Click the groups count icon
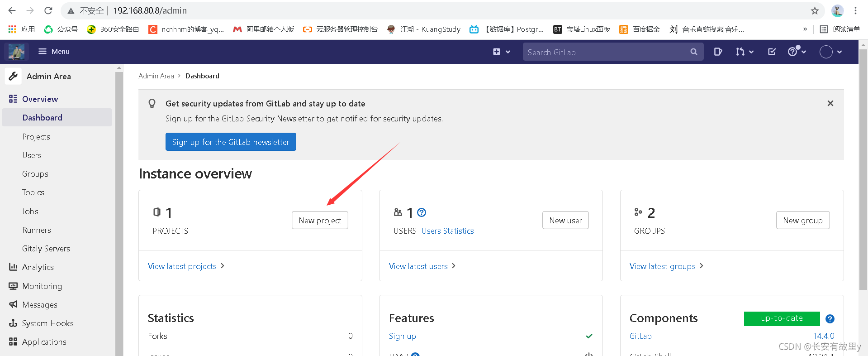This screenshot has width=868, height=356. [x=638, y=212]
